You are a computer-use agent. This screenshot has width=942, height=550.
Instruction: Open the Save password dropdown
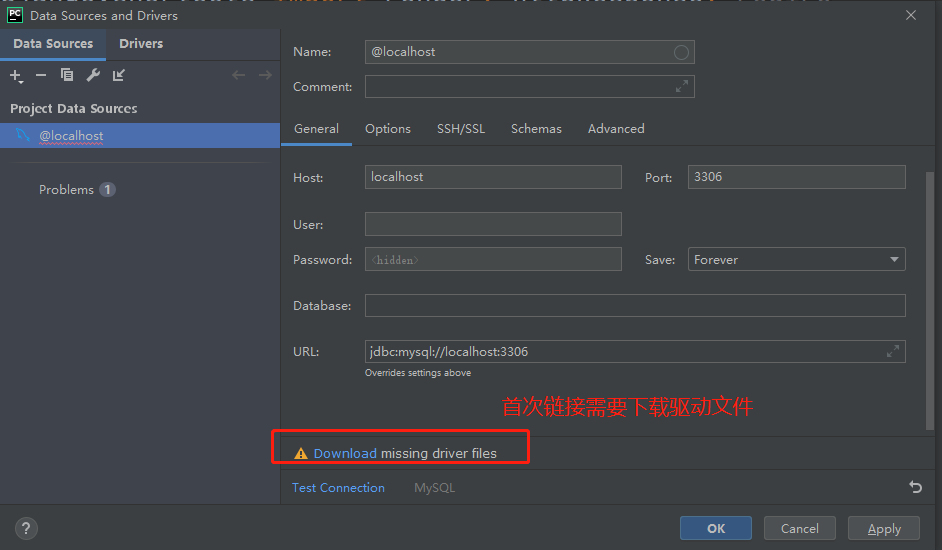796,260
